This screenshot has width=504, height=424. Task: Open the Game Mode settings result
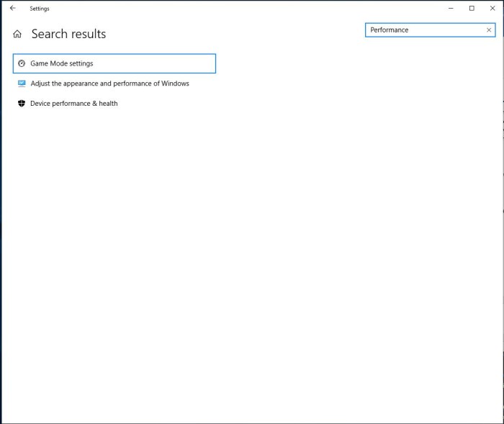click(114, 63)
